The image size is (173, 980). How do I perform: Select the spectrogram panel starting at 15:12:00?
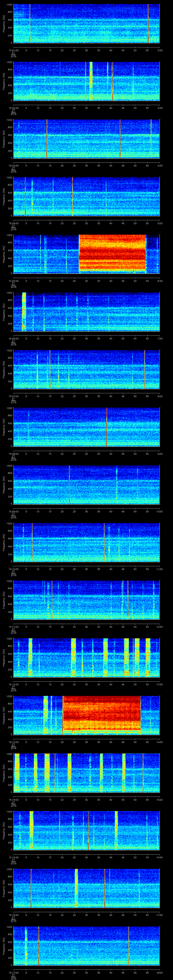tap(87, 658)
